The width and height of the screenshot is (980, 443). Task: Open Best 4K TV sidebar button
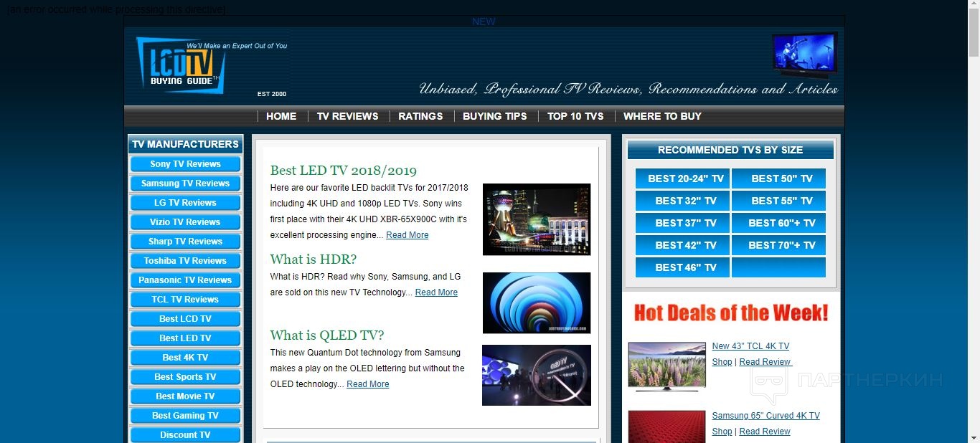click(x=185, y=358)
